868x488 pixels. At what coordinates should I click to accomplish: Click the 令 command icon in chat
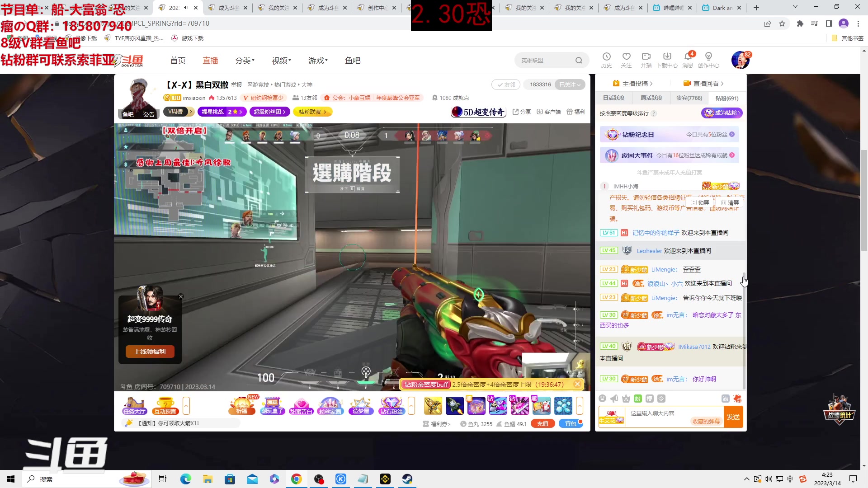click(661, 399)
